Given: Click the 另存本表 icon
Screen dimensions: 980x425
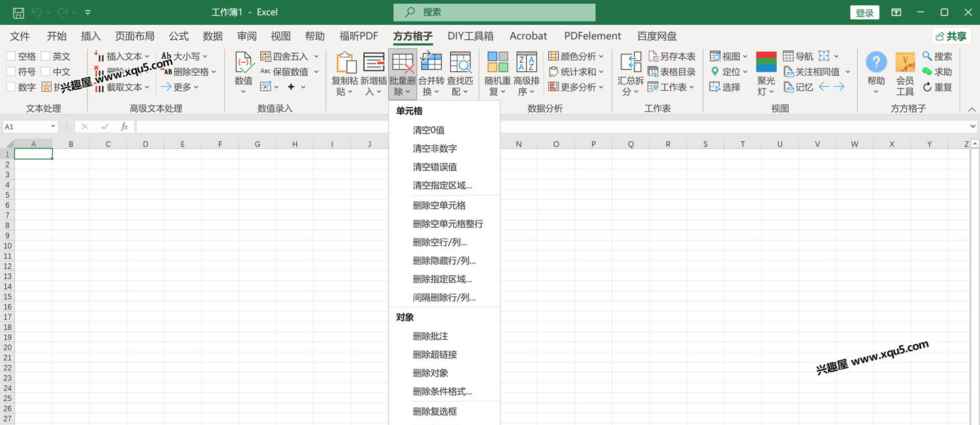Looking at the screenshot, I should [672, 56].
